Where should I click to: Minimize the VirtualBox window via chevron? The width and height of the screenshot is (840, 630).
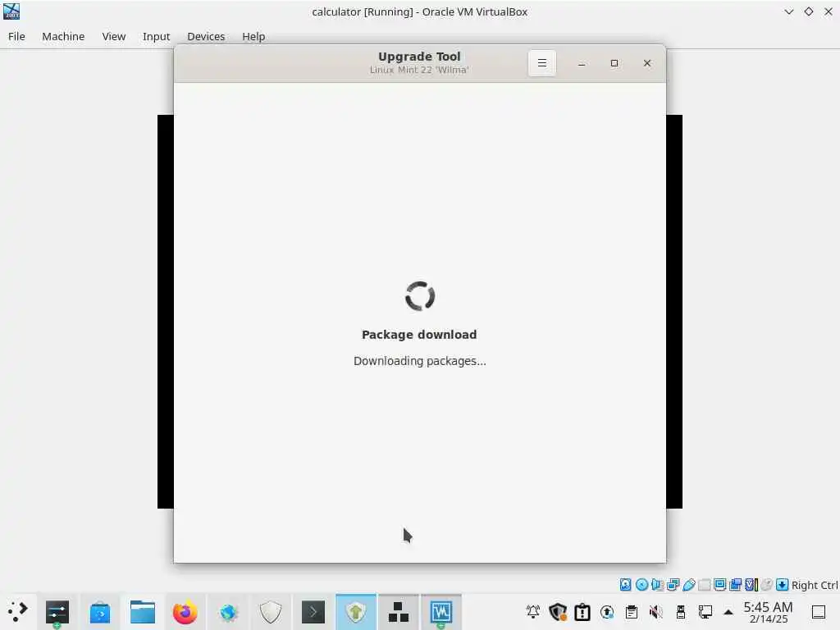(788, 11)
